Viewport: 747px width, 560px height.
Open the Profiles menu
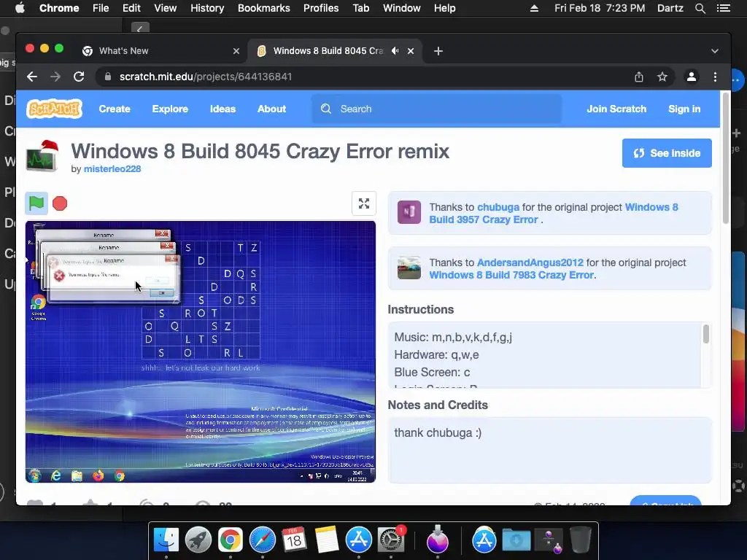321,8
